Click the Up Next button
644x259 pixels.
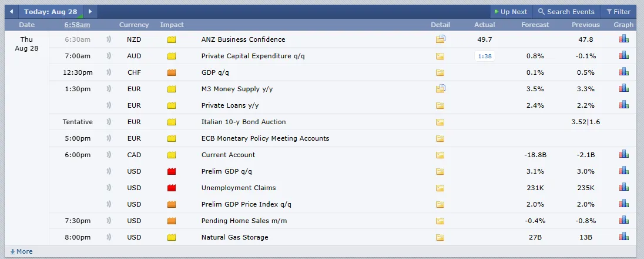click(510, 12)
